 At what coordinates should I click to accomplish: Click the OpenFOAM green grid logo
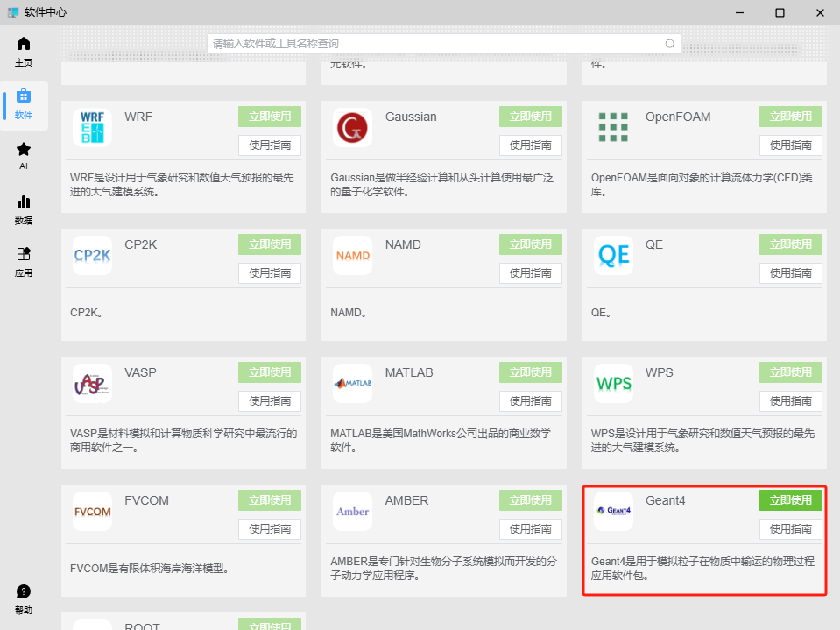(x=613, y=128)
